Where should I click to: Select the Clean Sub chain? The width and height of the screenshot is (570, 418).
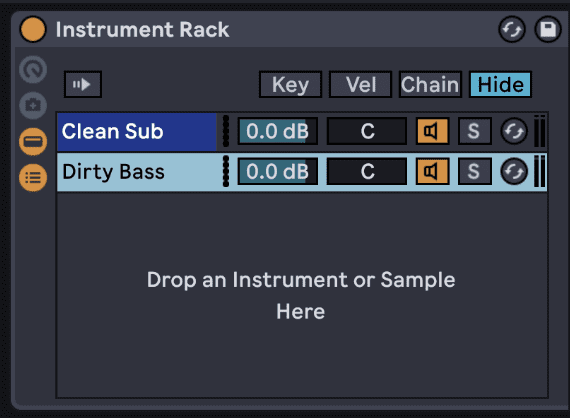click(137, 131)
